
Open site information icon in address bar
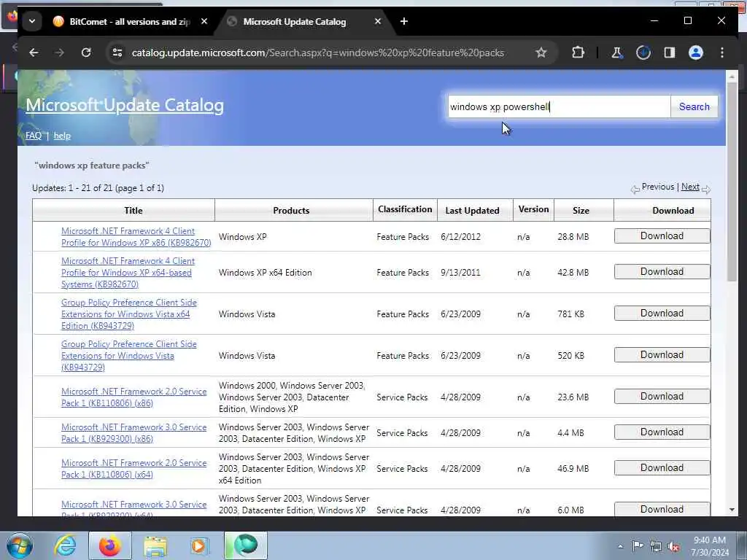point(117,52)
